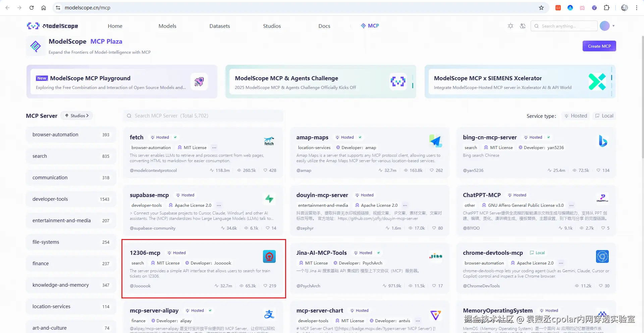Expand more tags on mcp-server-chart card
The height and width of the screenshot is (333, 644).
[x=418, y=321]
